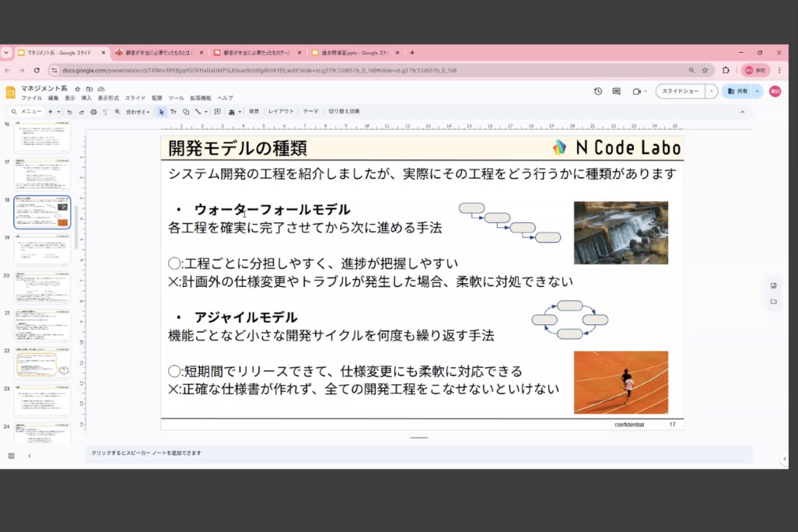
Task: Select slide 22 thumbnail in filmstrip
Action: [42, 362]
